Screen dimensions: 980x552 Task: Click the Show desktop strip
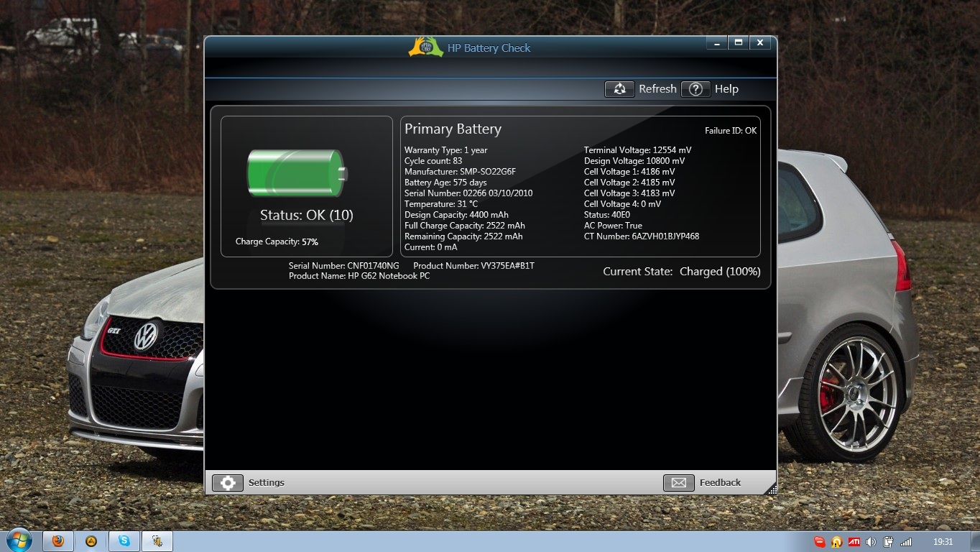(x=975, y=542)
